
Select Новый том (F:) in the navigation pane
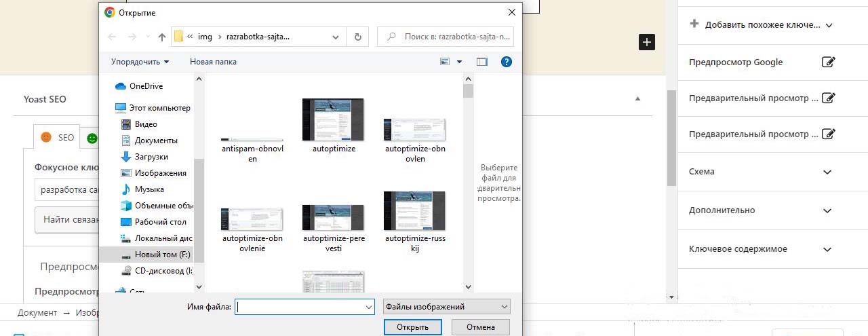[x=161, y=255]
